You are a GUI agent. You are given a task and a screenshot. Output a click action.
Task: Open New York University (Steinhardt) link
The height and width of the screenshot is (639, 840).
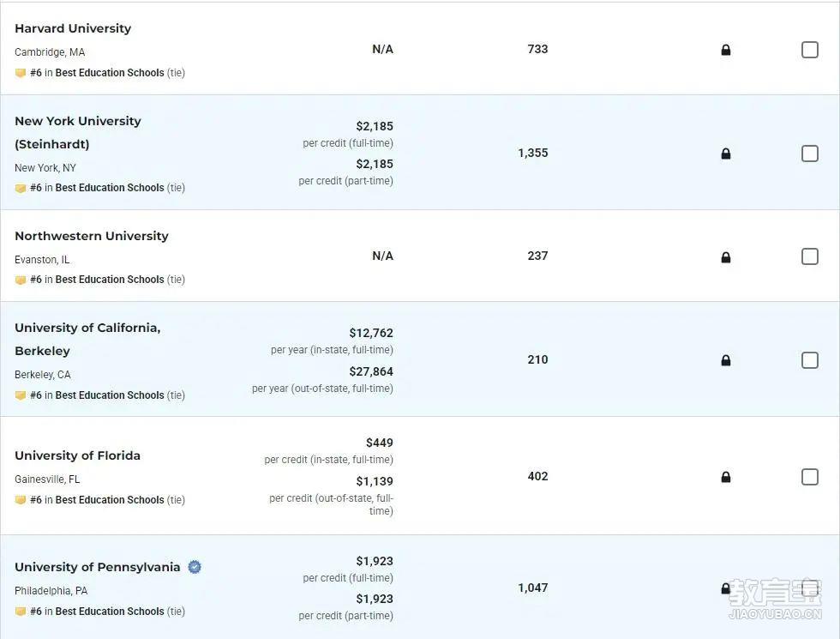[x=78, y=132]
